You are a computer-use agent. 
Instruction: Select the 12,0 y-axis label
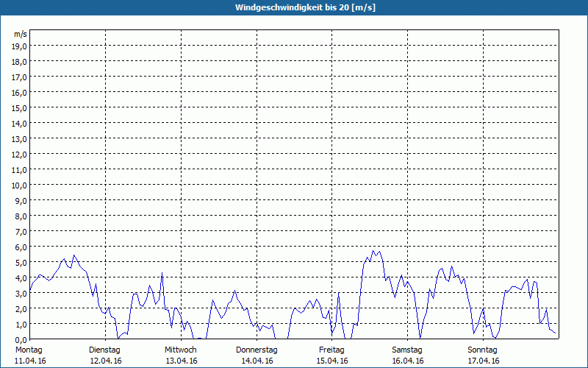point(20,155)
